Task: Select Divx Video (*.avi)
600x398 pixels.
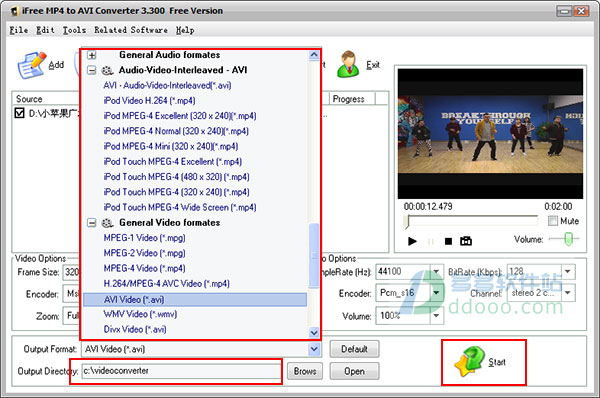Action: pos(135,329)
